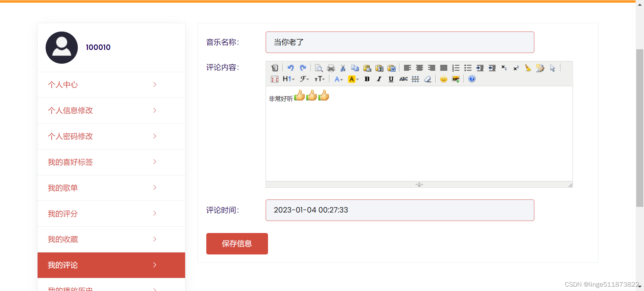The width and height of the screenshot is (644, 291).
Task: Open 我的歌单 menu item
Action: [111, 188]
